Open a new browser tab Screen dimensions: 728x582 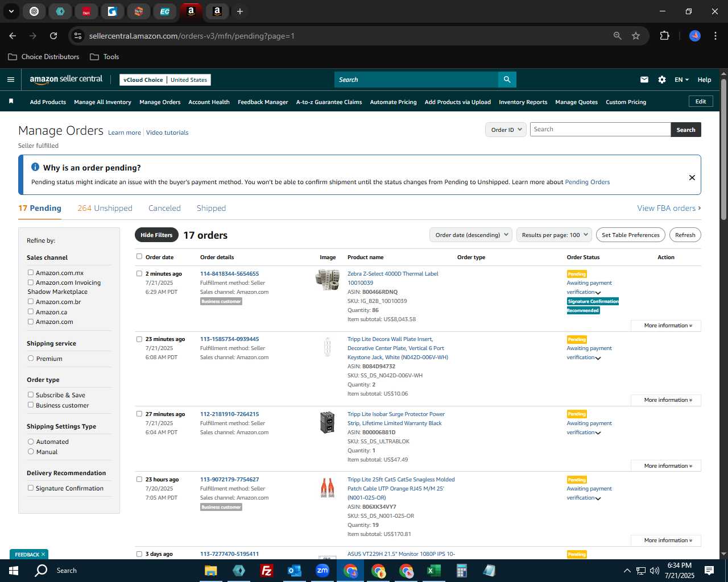click(240, 11)
